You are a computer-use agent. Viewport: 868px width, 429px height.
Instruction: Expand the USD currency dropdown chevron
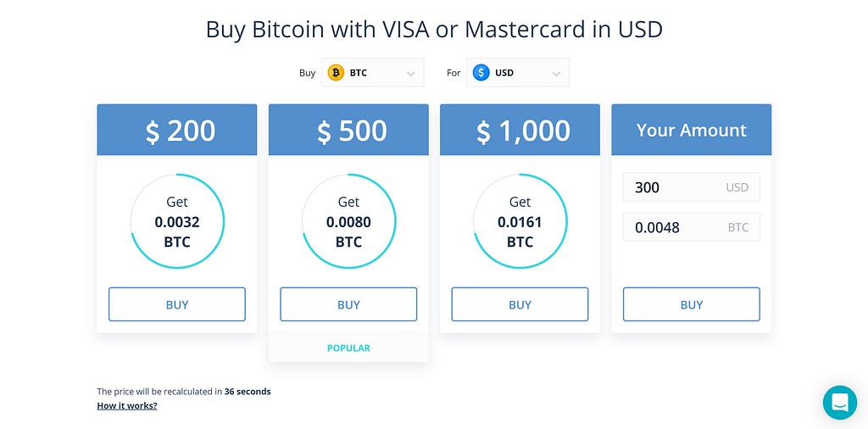(556, 74)
